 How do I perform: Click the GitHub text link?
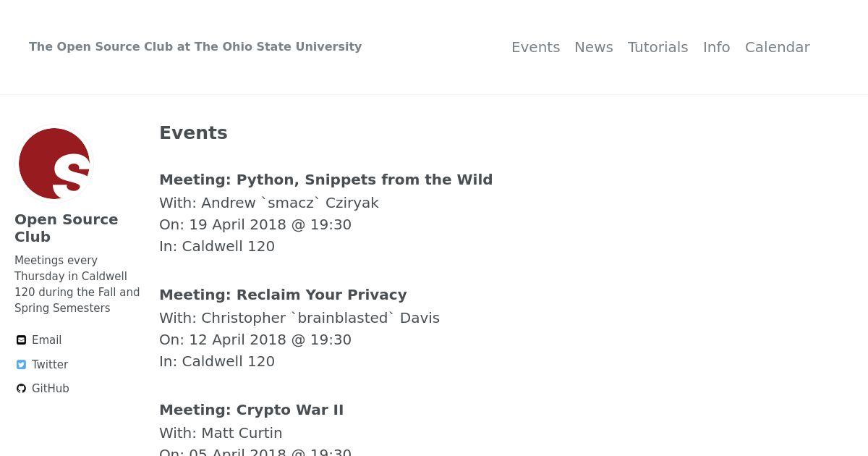[51, 389]
